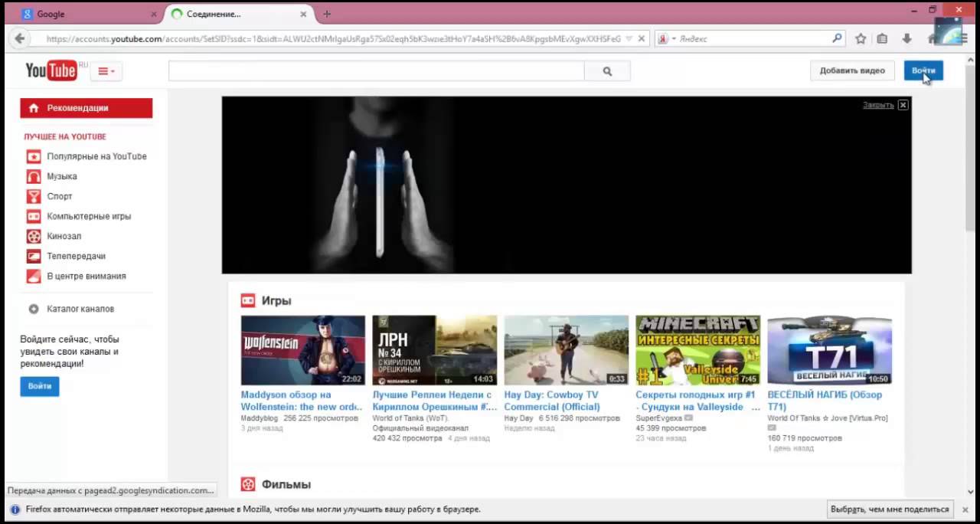
Task: Open the guide menu dropdown beside logo
Action: point(106,71)
